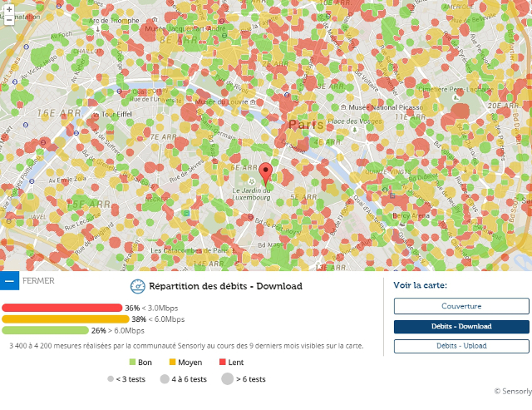Select the Débits - Download map view
This screenshot has height=410, width=532.
[461, 327]
